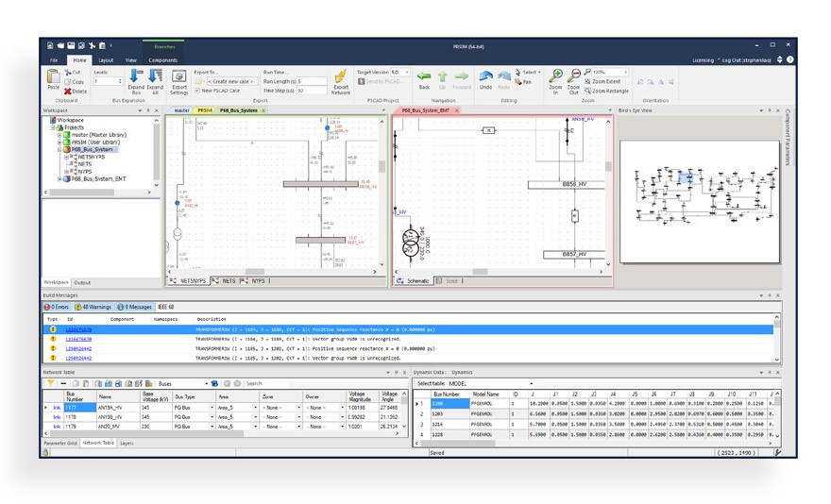The image size is (831, 504).
Task: Switch to the Layout ribbon tab
Action: [x=106, y=60]
